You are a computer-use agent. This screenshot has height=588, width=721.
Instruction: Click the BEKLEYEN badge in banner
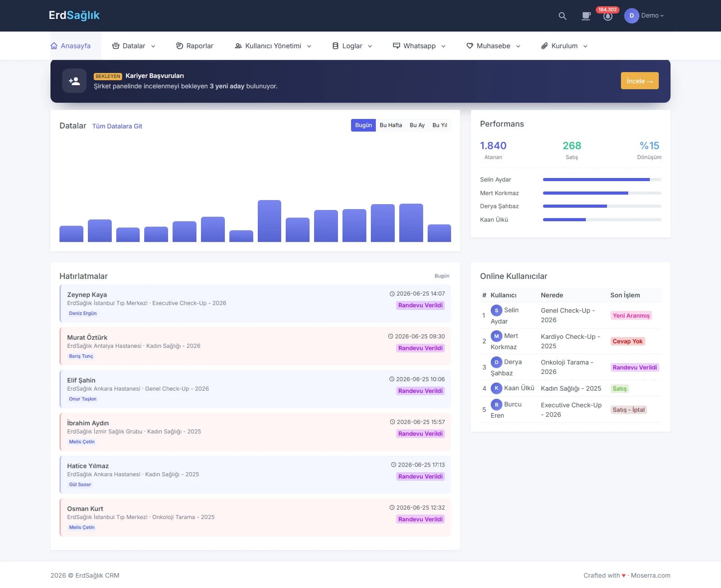108,77
